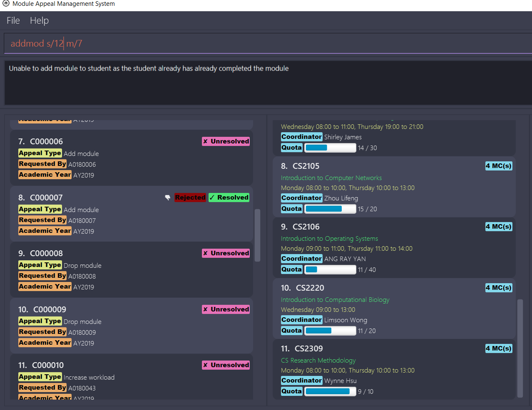Screen dimensions: 532x410
Task: Click the Rejected tag on appeal C000007
Action: point(190,198)
